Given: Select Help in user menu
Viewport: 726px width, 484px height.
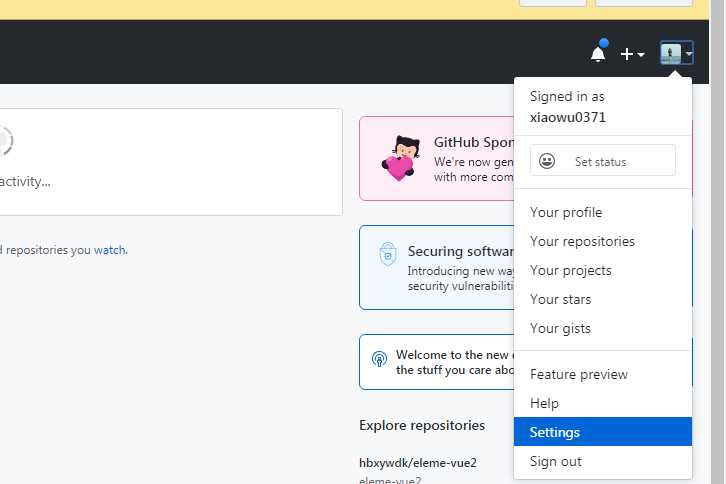Looking at the screenshot, I should (602, 403).
